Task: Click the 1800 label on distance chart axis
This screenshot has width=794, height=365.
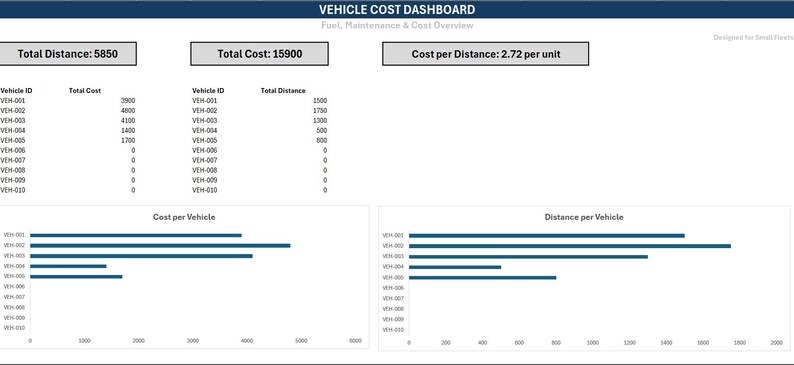Action: [x=740, y=343]
